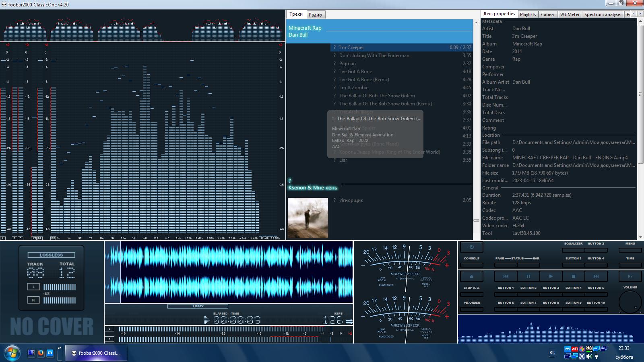Click the PB. Order button
644x362 pixels.
point(471,309)
